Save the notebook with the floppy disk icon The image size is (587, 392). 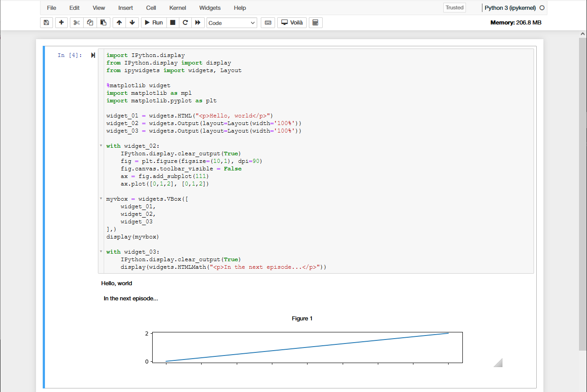(46, 22)
